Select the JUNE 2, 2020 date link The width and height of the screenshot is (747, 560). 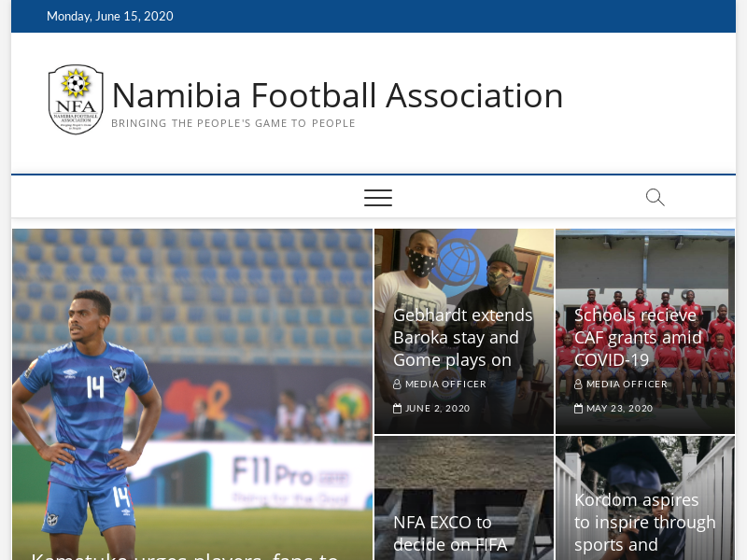(436, 407)
